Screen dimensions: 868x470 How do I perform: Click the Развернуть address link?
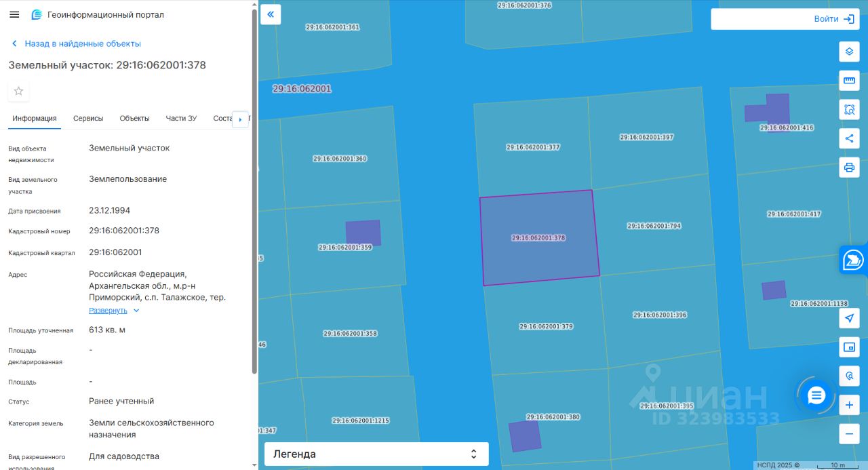108,311
